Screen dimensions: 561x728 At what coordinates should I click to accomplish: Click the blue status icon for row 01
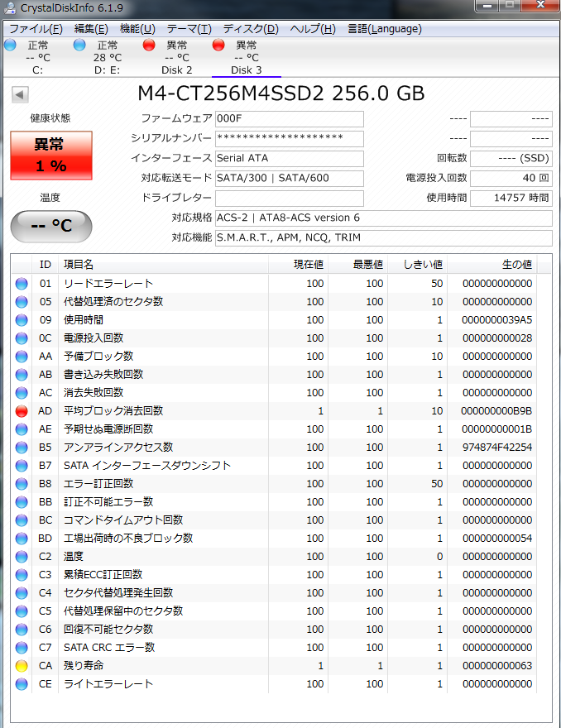tap(22, 284)
